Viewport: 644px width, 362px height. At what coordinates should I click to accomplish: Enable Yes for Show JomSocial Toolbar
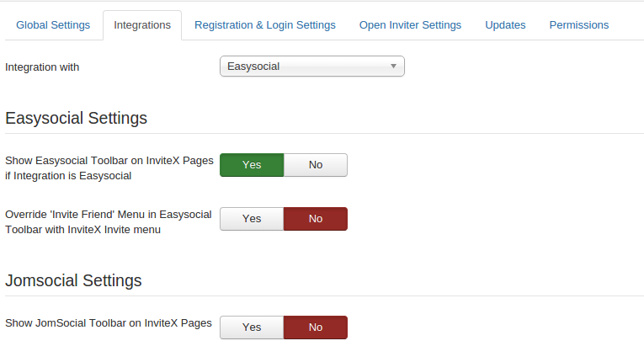click(252, 327)
